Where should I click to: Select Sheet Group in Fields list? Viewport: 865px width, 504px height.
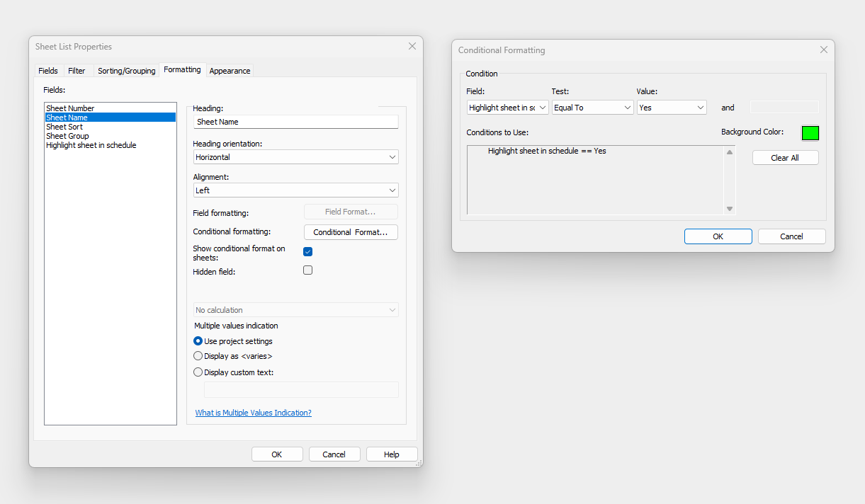[110, 136]
